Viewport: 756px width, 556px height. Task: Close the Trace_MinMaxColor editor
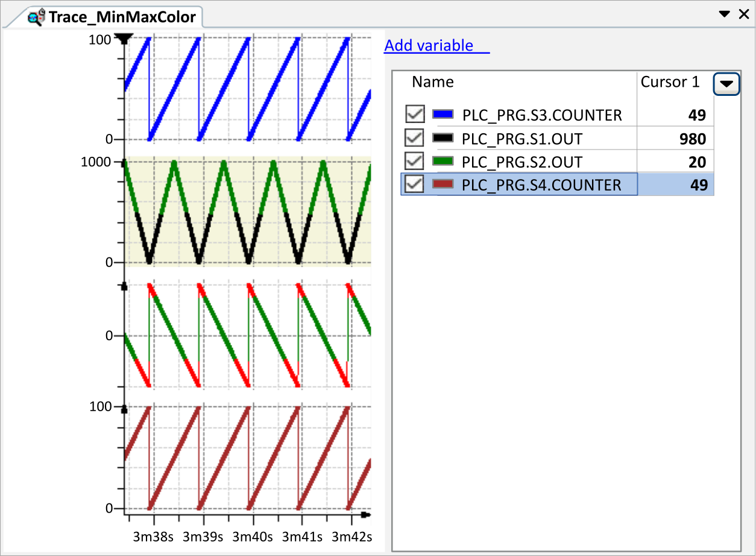(x=744, y=14)
